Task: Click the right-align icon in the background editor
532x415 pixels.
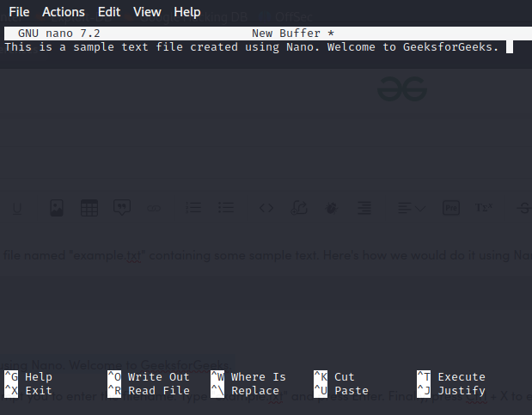Action: pyautogui.click(x=364, y=208)
